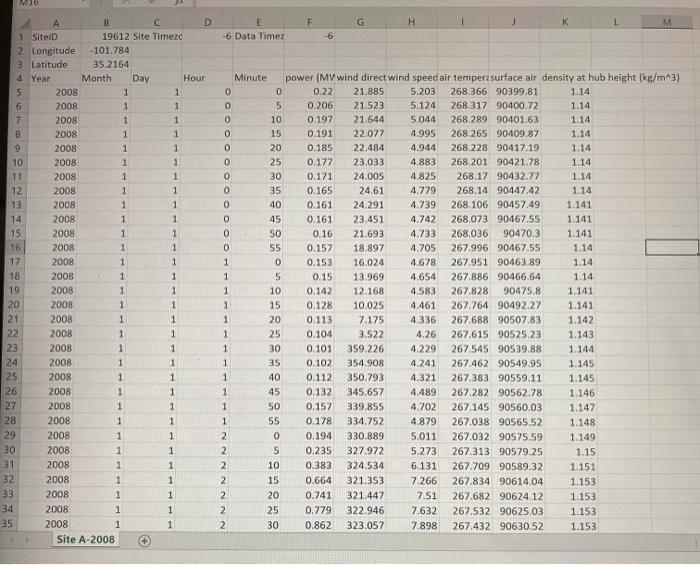Select row 16 header

click(15, 247)
